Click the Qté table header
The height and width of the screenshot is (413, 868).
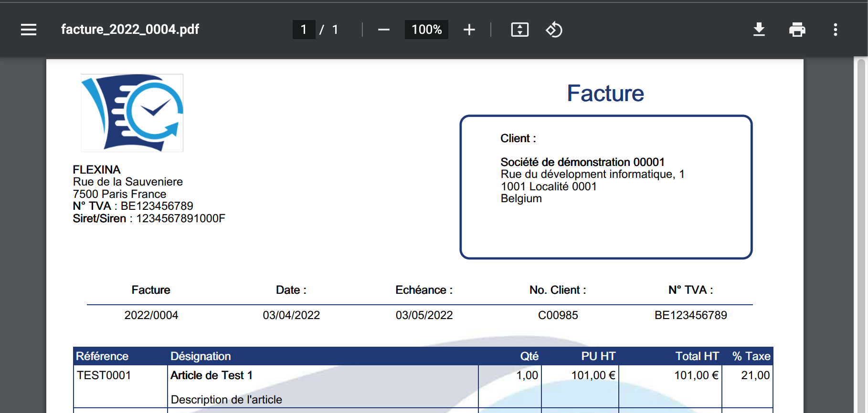coord(529,356)
